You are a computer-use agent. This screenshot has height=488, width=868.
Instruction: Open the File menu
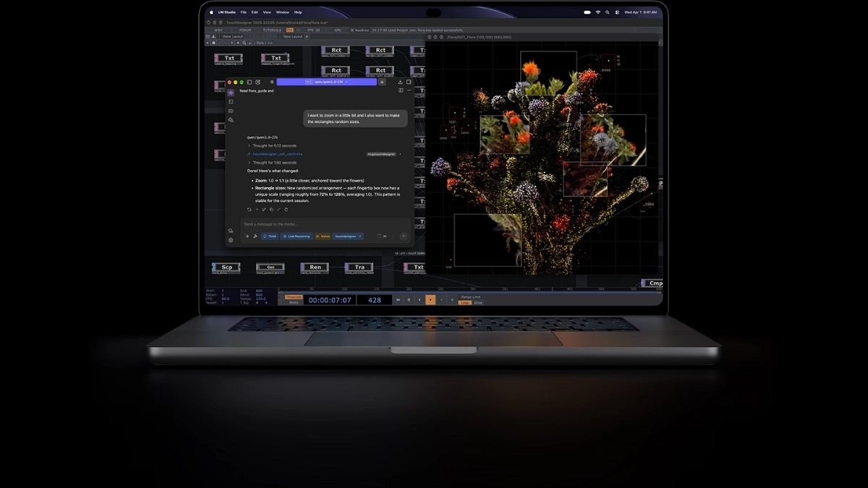(x=244, y=12)
